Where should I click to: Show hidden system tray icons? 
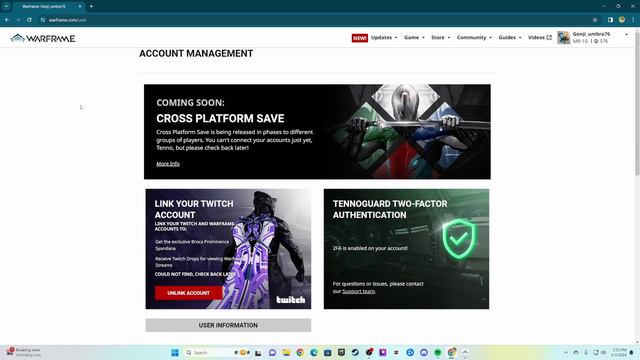tap(566, 352)
